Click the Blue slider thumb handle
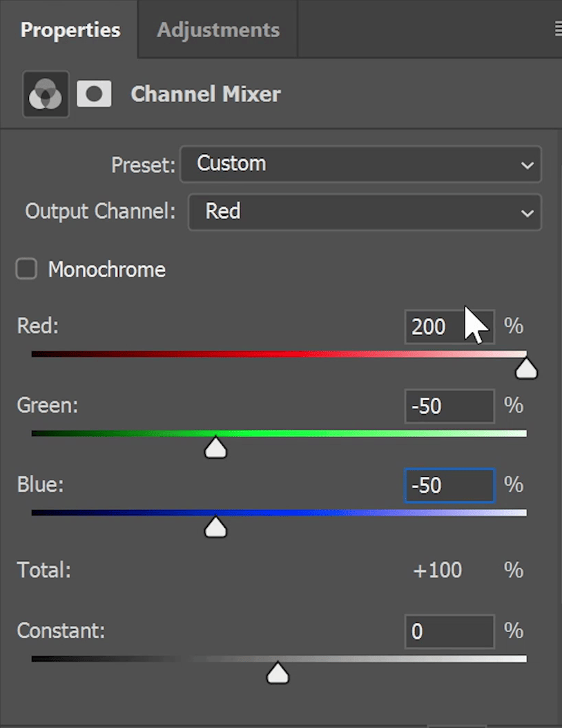Screen dimensions: 562x728 tap(215, 527)
